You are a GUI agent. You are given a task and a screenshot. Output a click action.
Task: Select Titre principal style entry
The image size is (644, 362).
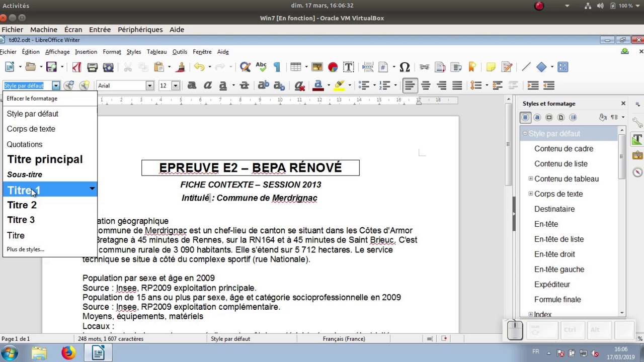50,159
